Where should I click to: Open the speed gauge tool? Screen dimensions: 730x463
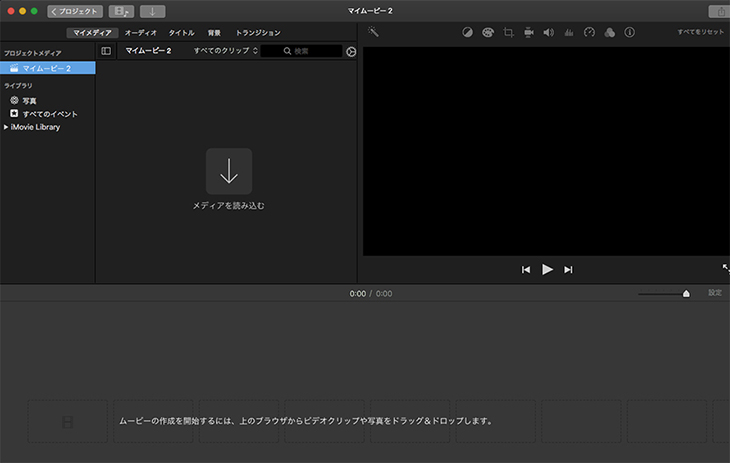tap(589, 32)
